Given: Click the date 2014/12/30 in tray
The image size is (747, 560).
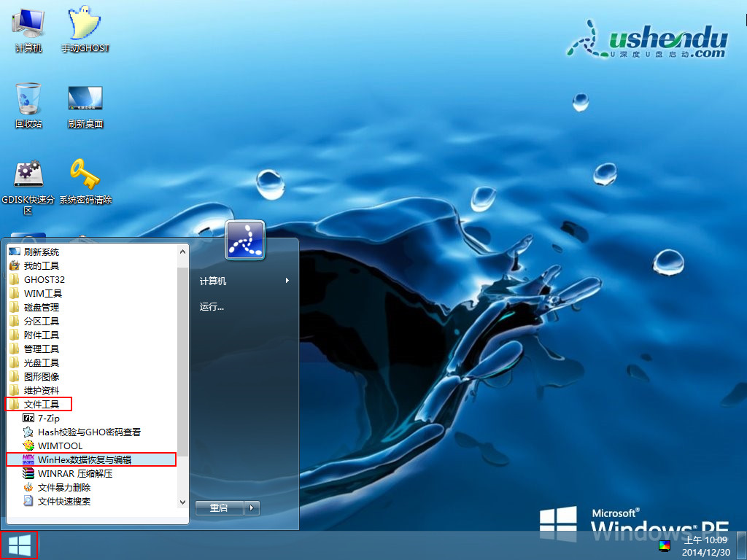Looking at the screenshot, I should (x=706, y=553).
